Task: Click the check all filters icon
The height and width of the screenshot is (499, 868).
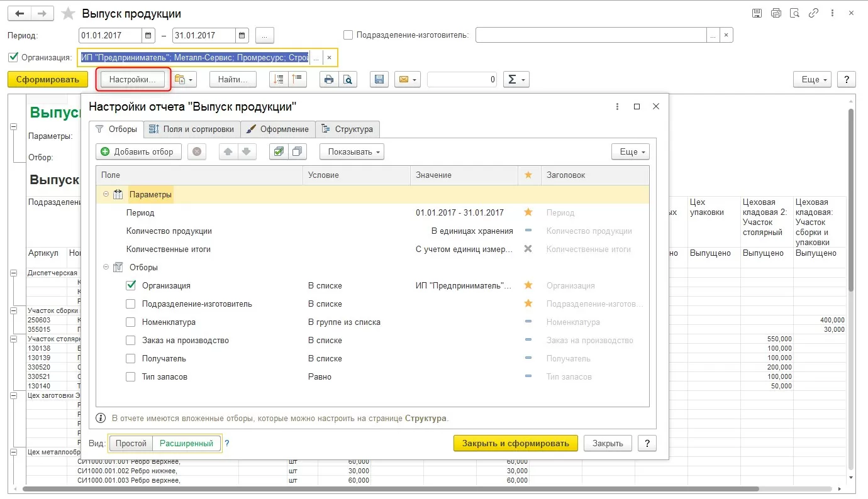Action: pyautogui.click(x=279, y=151)
